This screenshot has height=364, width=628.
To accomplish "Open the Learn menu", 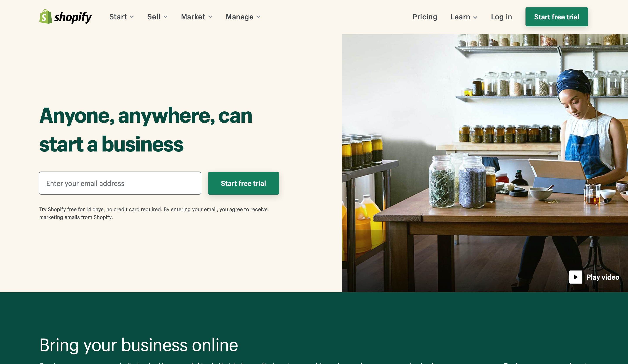I will pyautogui.click(x=464, y=17).
